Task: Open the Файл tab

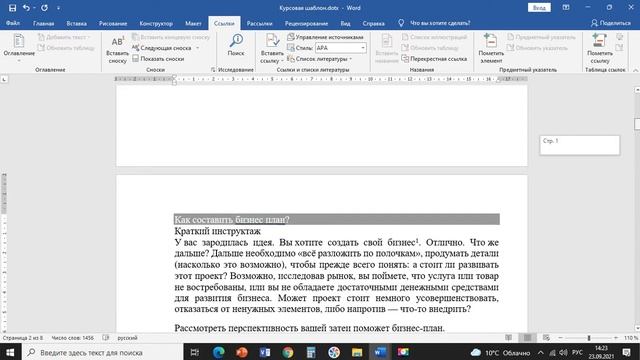Action: click(13, 23)
